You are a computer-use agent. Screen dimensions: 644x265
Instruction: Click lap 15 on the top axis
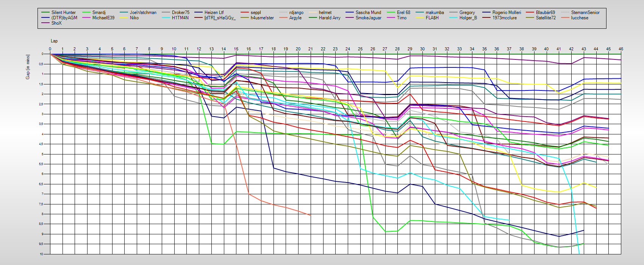click(236, 49)
